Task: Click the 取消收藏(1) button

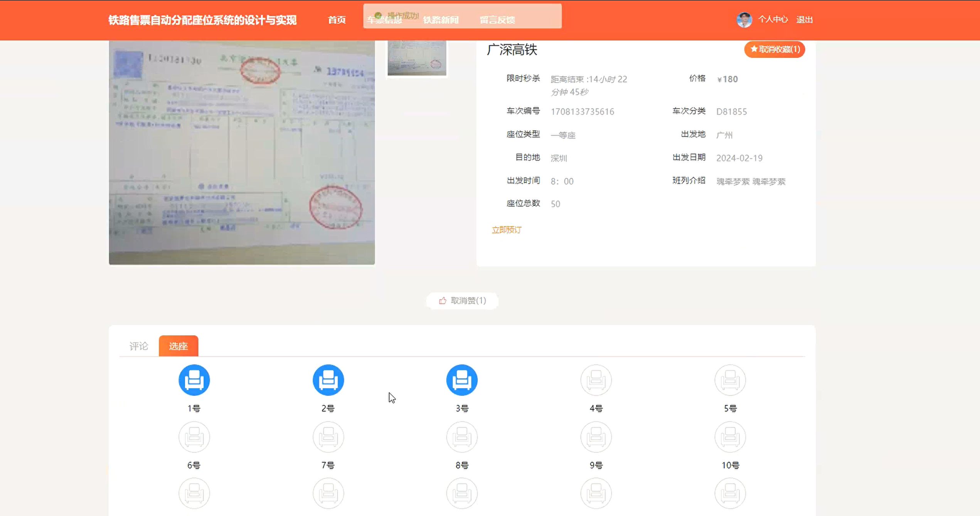Action: tap(775, 49)
